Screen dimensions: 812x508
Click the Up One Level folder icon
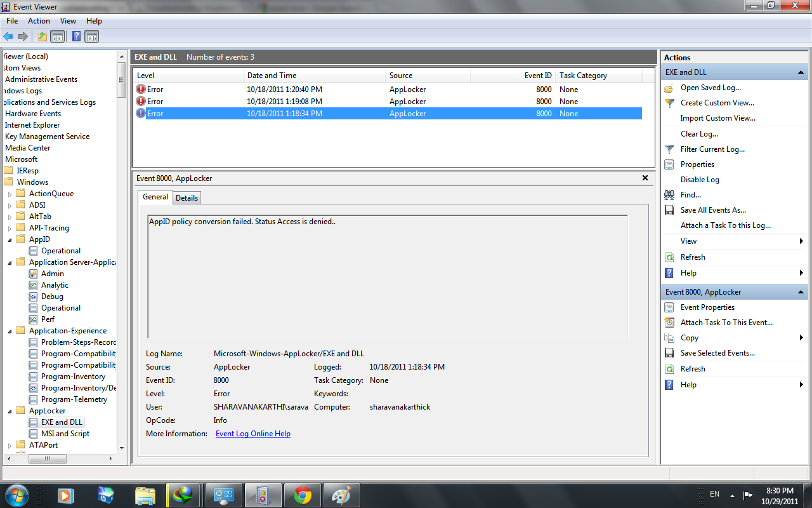tap(43, 37)
